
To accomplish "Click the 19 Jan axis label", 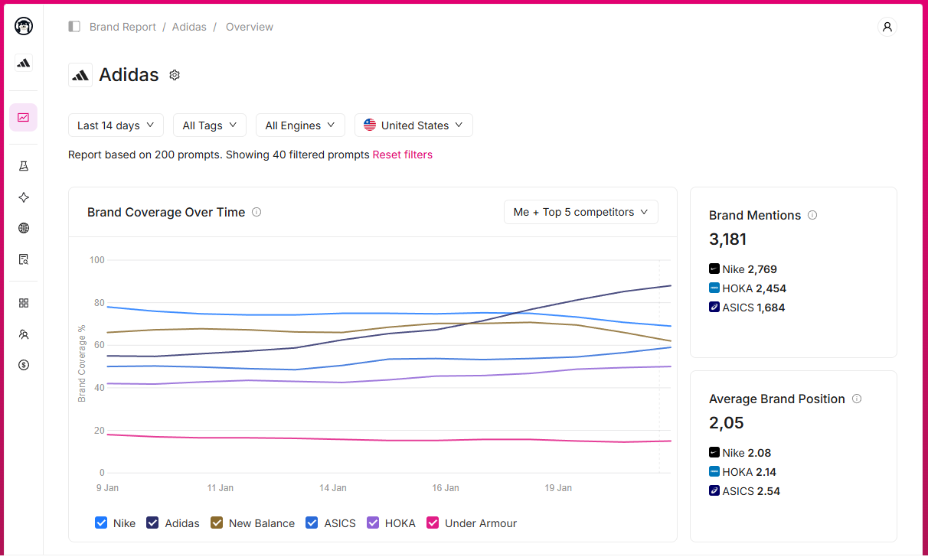I will (x=558, y=488).
